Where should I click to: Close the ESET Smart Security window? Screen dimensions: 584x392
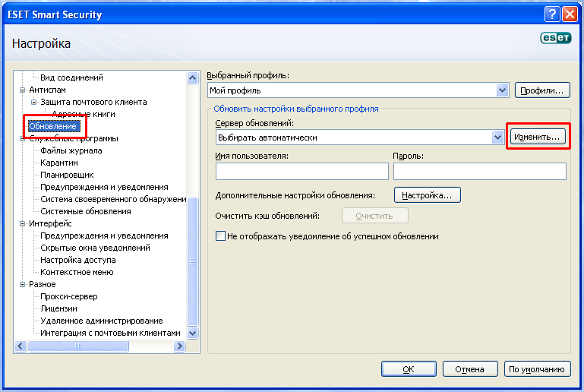tap(570, 14)
